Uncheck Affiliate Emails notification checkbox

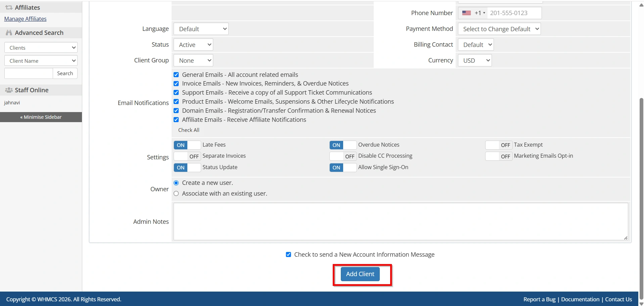pyautogui.click(x=176, y=119)
